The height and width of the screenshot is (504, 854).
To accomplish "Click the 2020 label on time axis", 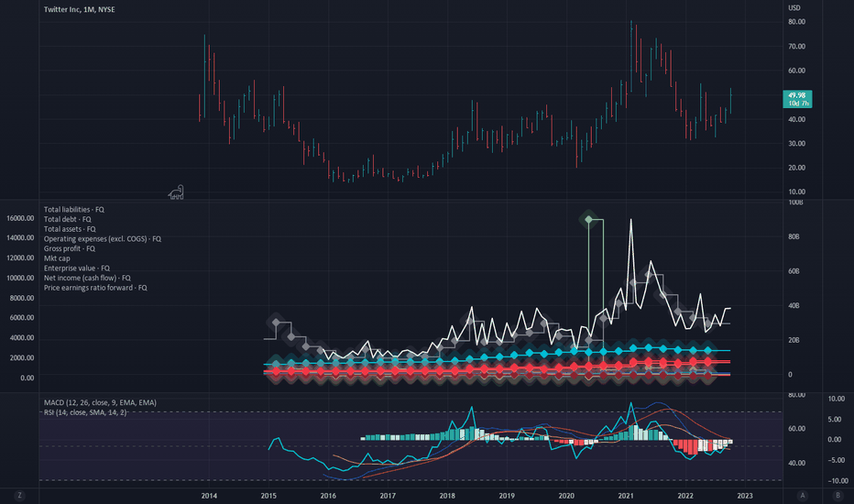I will tap(566, 496).
